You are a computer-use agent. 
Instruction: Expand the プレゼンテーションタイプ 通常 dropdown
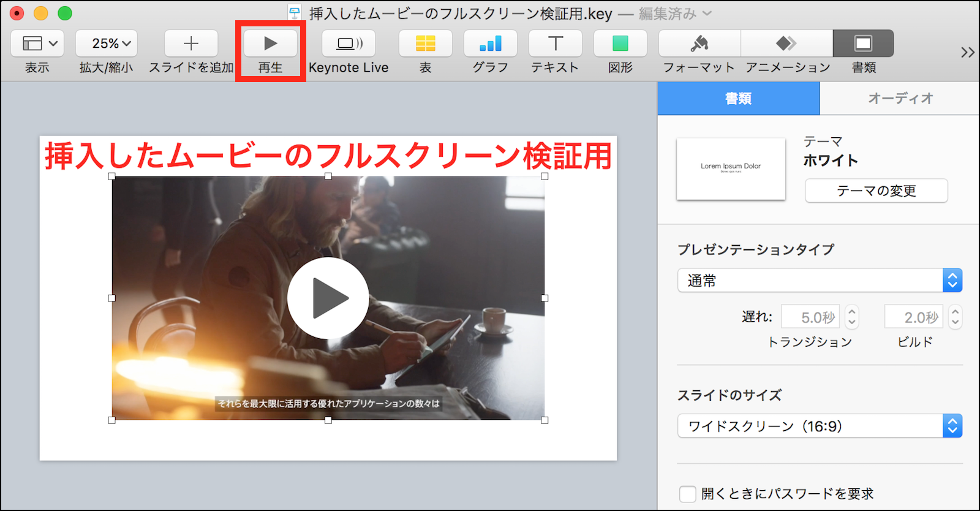[820, 281]
